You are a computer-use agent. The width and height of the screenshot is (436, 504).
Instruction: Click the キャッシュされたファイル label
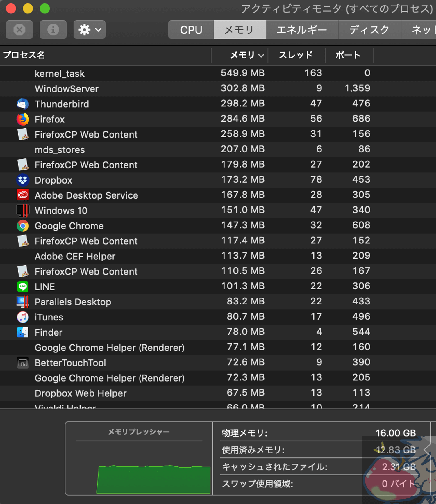coord(275,467)
